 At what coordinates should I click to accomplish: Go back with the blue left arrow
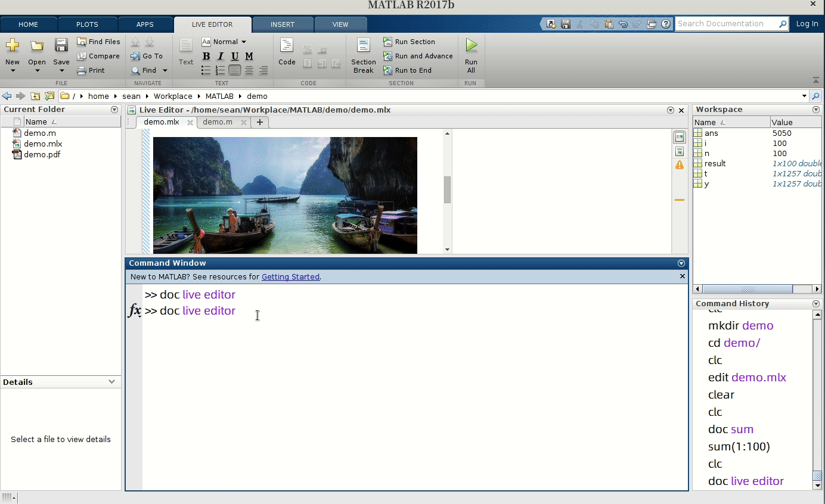pyautogui.click(x=7, y=96)
